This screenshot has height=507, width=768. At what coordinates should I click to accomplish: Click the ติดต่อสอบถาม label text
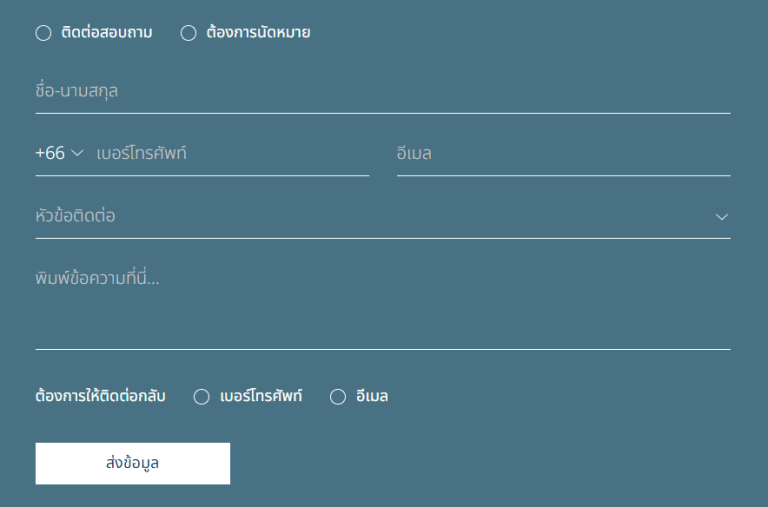(107, 33)
